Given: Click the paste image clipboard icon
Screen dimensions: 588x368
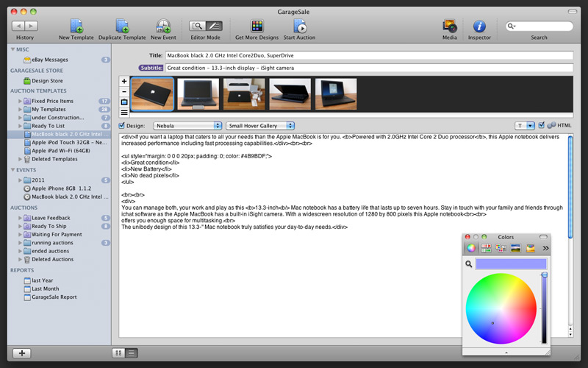Looking at the screenshot, I should point(124,102).
